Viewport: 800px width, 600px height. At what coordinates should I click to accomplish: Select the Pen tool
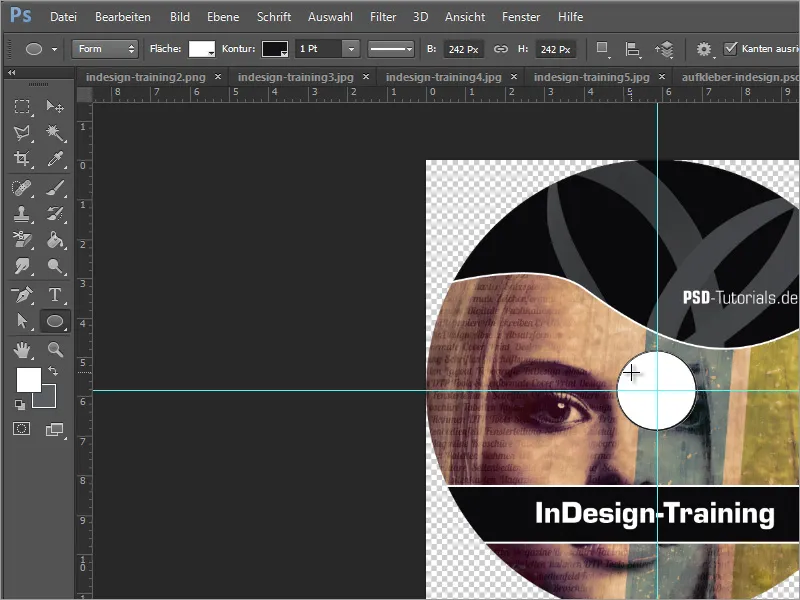tap(22, 294)
